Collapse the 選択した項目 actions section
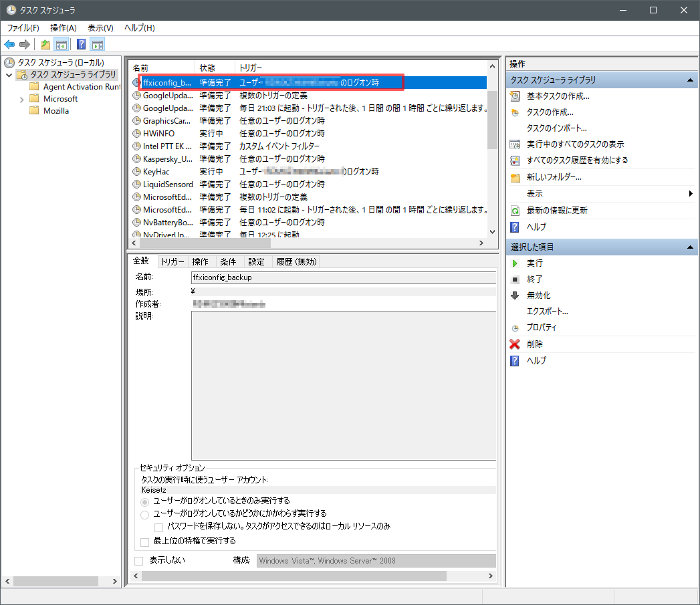This screenshot has width=700, height=605. click(690, 247)
